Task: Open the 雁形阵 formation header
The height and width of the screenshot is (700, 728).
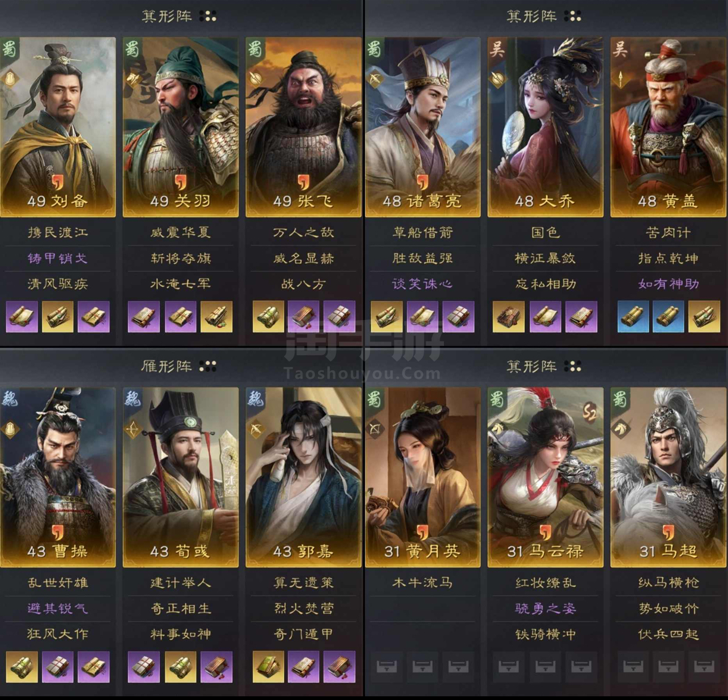Action: pos(166,366)
